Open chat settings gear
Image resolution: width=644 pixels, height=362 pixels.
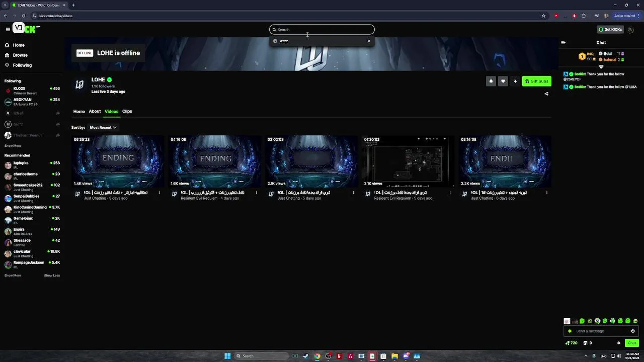(619, 343)
